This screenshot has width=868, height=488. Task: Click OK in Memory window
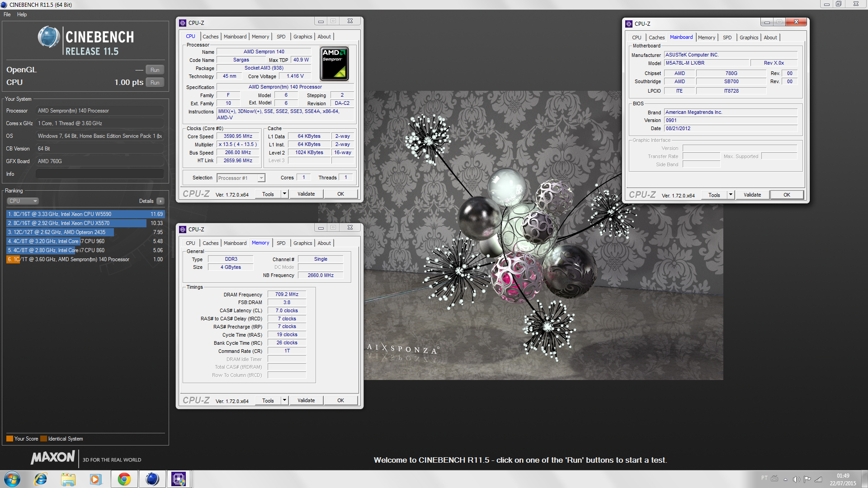pyautogui.click(x=340, y=401)
